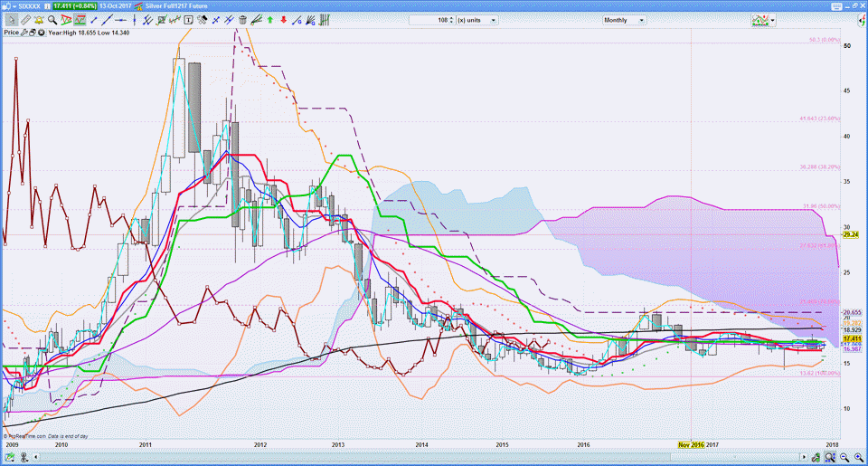Open the Monthly timeframe dropdown
The height and width of the screenshot is (466, 868).
point(641,19)
